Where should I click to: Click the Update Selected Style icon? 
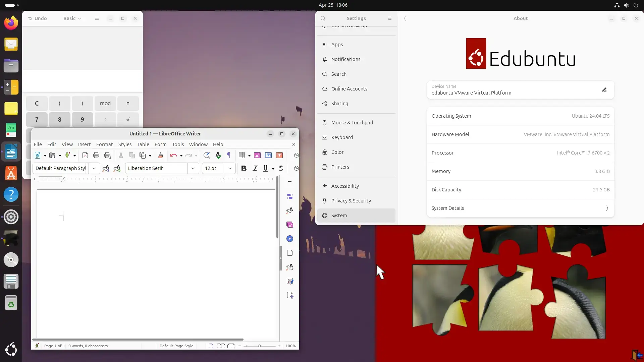[106, 168]
